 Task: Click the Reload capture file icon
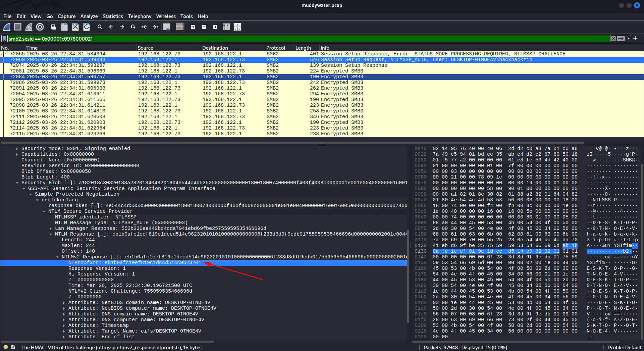(x=87, y=27)
